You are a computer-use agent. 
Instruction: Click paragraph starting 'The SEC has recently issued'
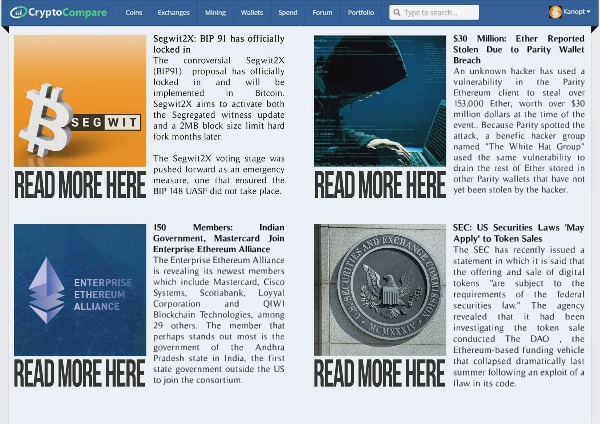tap(519, 316)
